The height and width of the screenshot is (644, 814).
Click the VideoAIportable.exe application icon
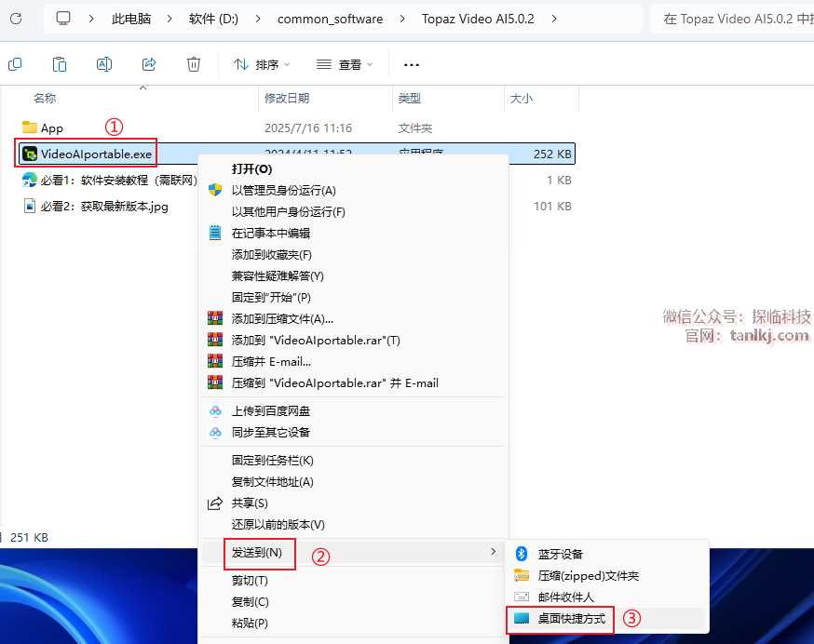(x=30, y=154)
